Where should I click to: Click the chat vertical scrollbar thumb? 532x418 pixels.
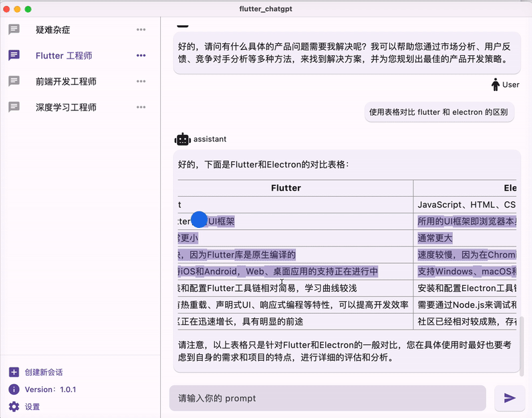tap(522, 346)
